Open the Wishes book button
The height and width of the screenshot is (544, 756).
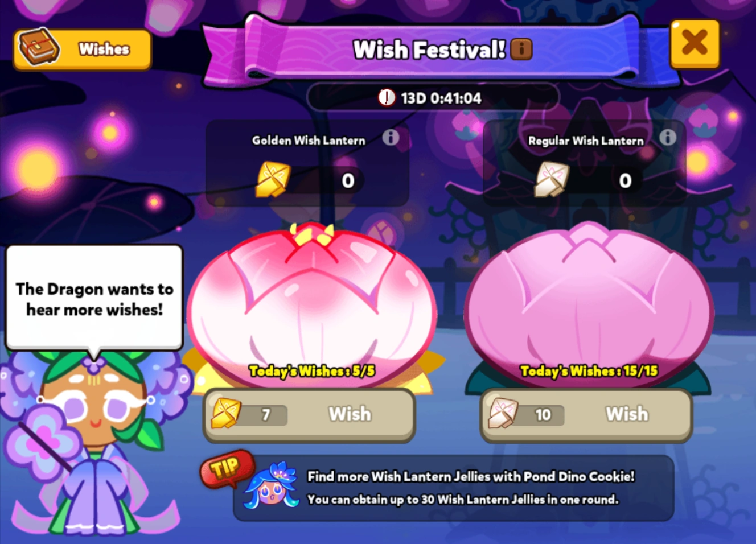coord(83,50)
